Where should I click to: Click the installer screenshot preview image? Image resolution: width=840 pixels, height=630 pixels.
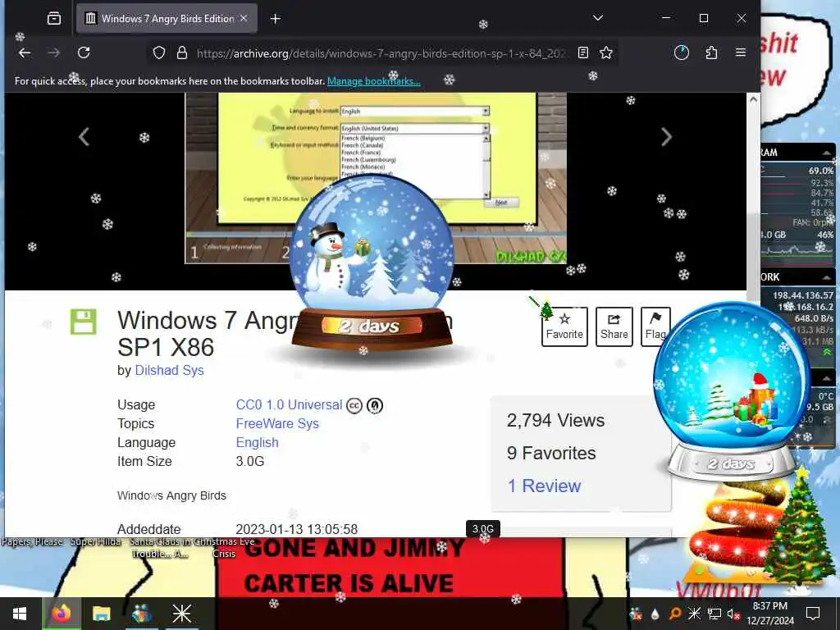click(x=376, y=178)
